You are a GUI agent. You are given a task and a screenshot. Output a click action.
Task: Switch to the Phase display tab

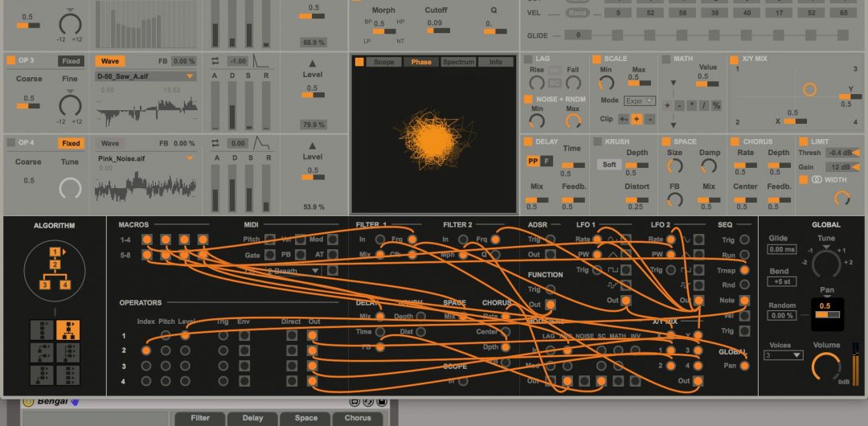tap(421, 62)
